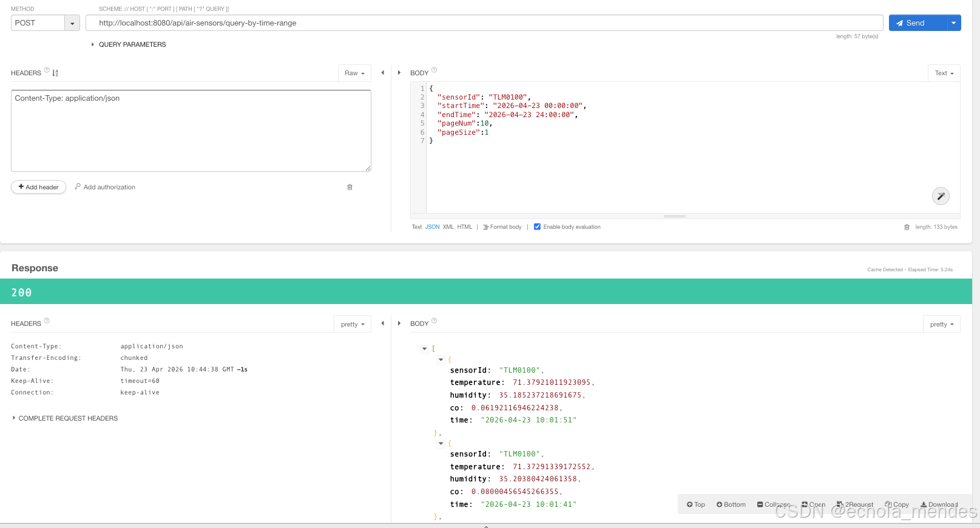Image resolution: width=980 pixels, height=528 pixels.
Task: Download the response body
Action: (939, 504)
